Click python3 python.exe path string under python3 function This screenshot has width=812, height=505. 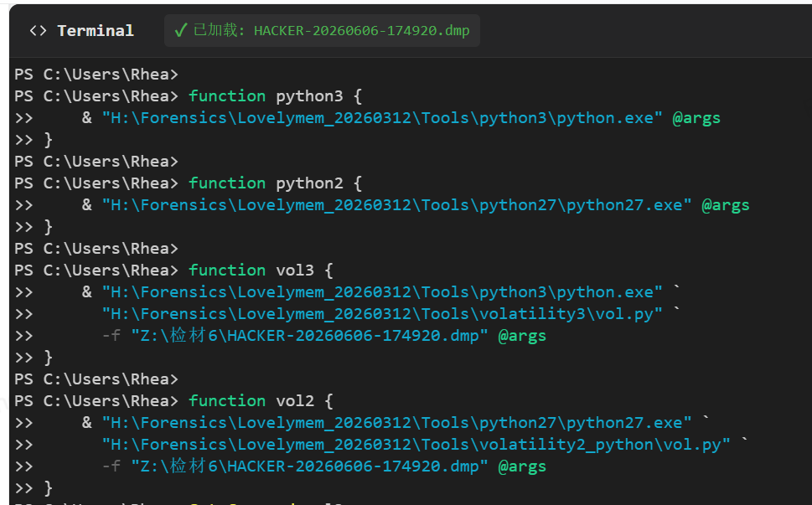point(382,118)
